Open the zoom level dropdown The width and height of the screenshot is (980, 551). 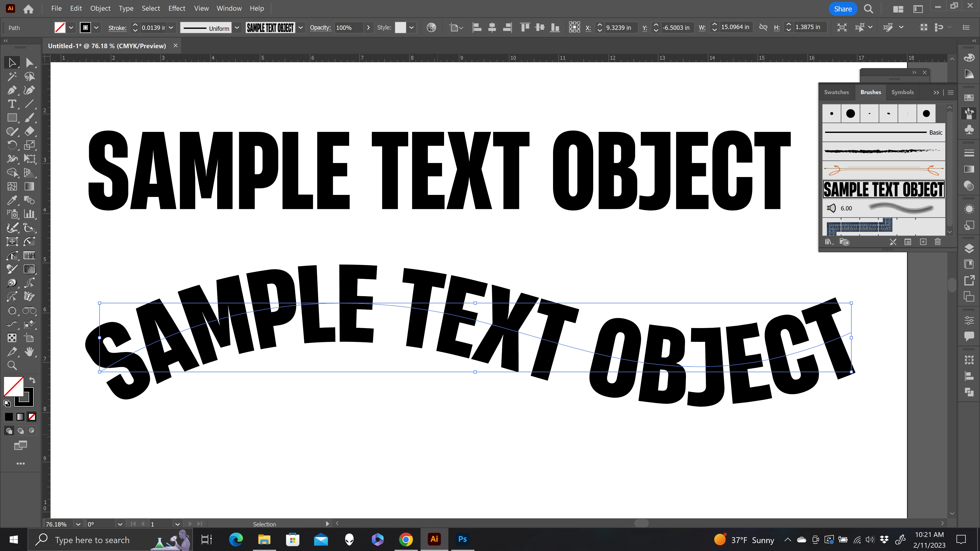pyautogui.click(x=78, y=524)
